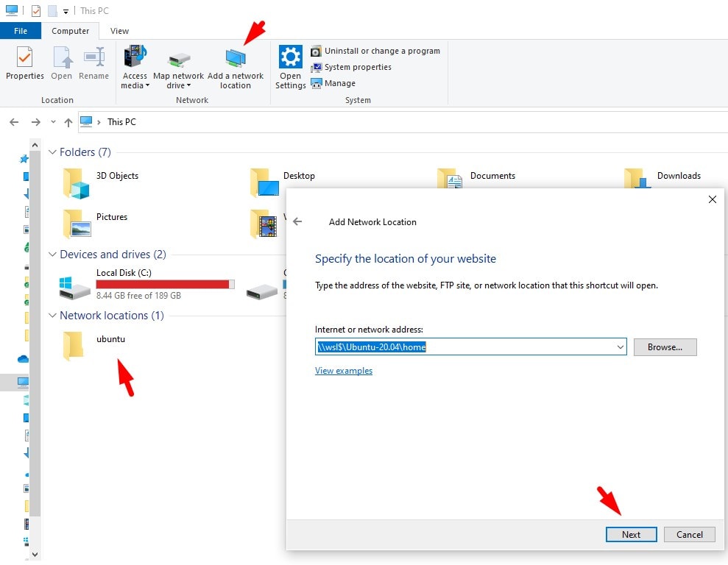Image resolution: width=728 pixels, height=565 pixels.
Task: Select This PC in navigation pane
Action: click(x=23, y=383)
